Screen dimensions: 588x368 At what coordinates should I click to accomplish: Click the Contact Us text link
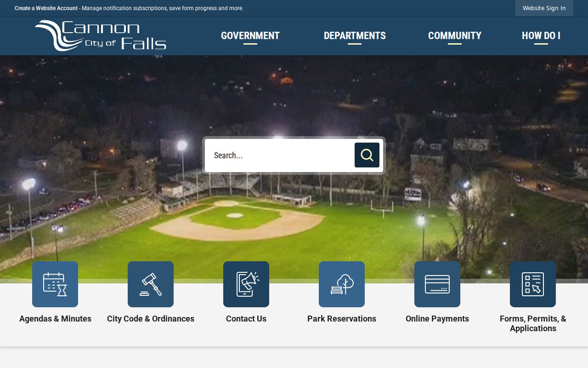click(x=246, y=319)
